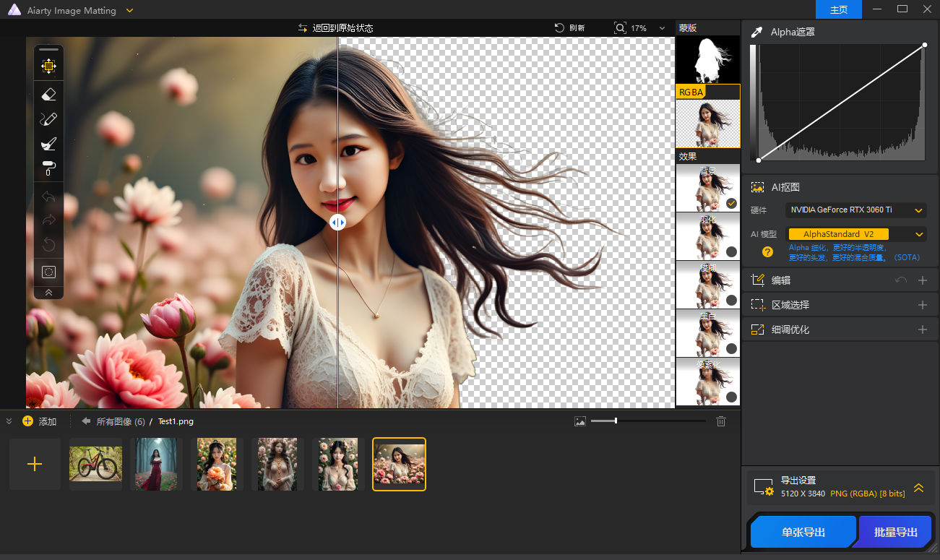This screenshot has width=940, height=560.
Task: Select the pencil draw tool
Action: (48, 119)
